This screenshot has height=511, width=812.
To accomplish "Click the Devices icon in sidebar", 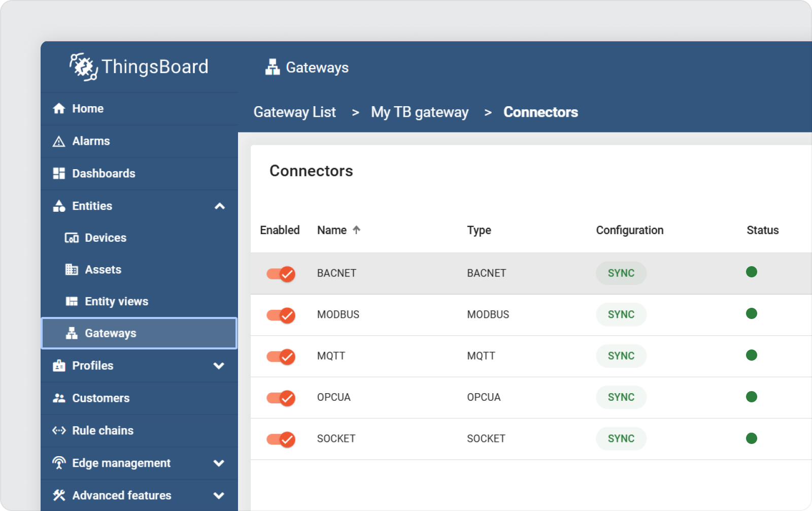I will (x=72, y=238).
